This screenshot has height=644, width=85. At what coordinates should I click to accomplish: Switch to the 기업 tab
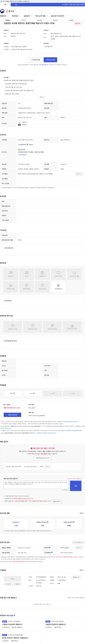tap(16, 5)
